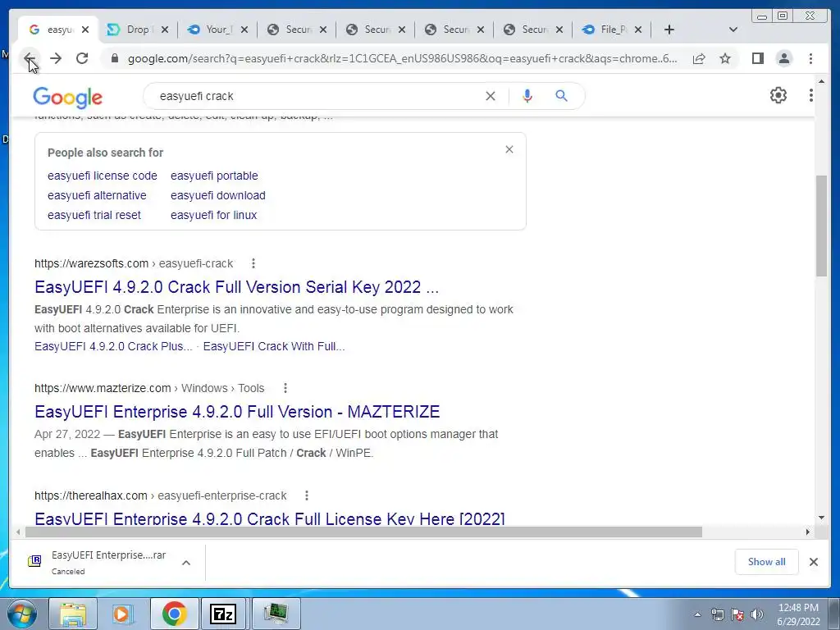The image size is (840, 630).
Task: Open Chrome three-dot customize menu
Action: (x=810, y=58)
